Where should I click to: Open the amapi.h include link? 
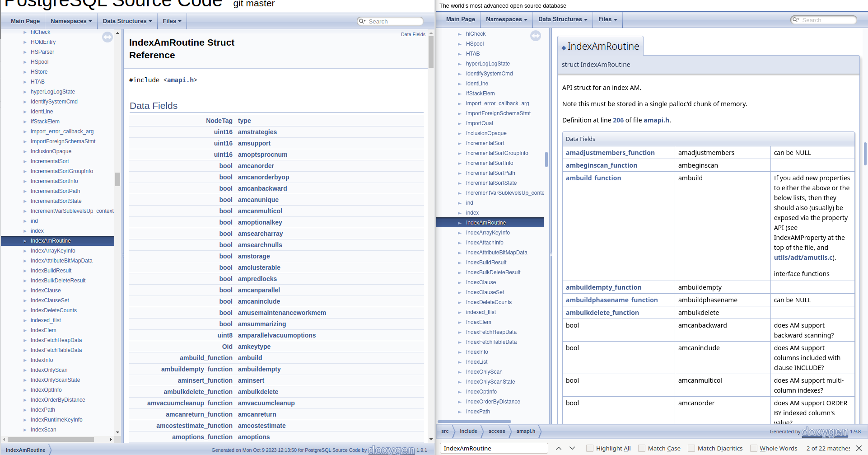pos(181,80)
